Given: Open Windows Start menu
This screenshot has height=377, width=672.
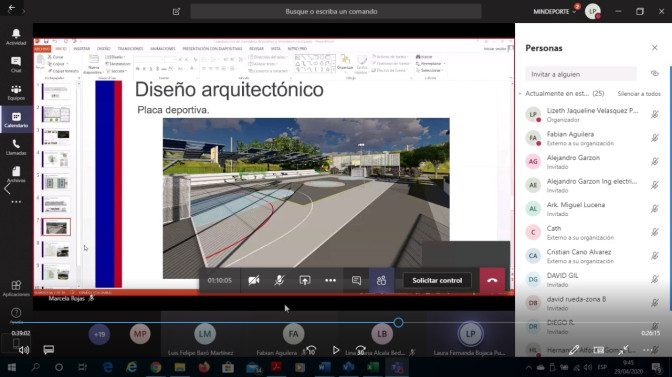Looking at the screenshot, I should 12,367.
